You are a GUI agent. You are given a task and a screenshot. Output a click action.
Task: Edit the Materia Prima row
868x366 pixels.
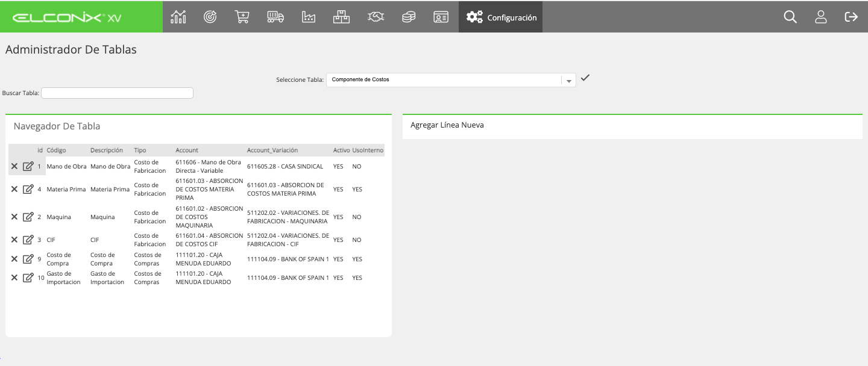click(28, 189)
